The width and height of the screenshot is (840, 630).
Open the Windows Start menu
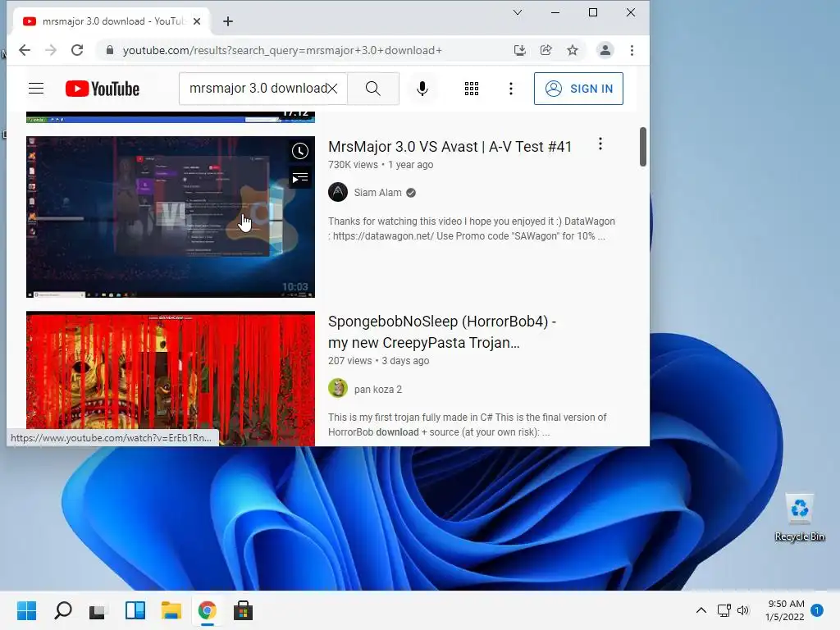click(26, 610)
